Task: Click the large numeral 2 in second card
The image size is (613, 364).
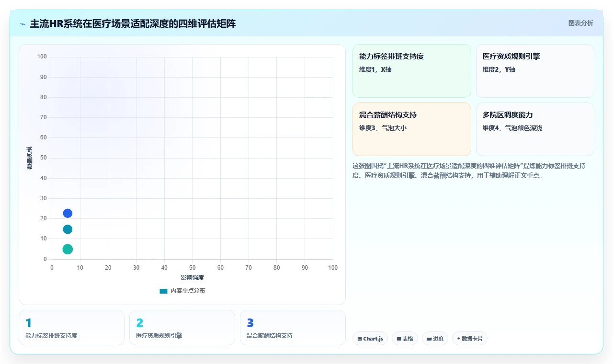Action: (139, 323)
